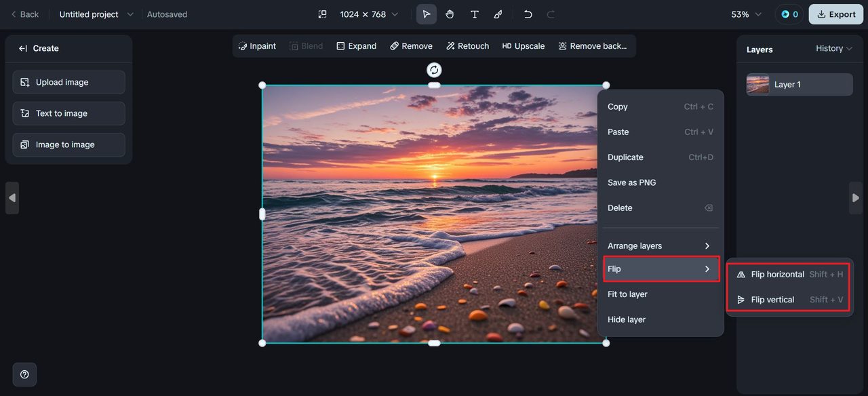Click the Blend tool
868x396 pixels.
pyautogui.click(x=306, y=46)
